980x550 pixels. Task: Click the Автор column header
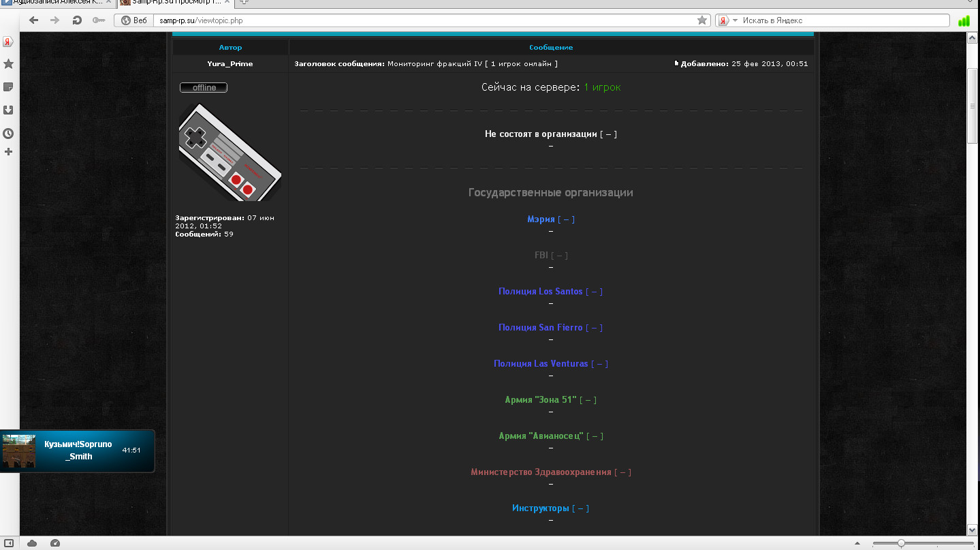(230, 48)
